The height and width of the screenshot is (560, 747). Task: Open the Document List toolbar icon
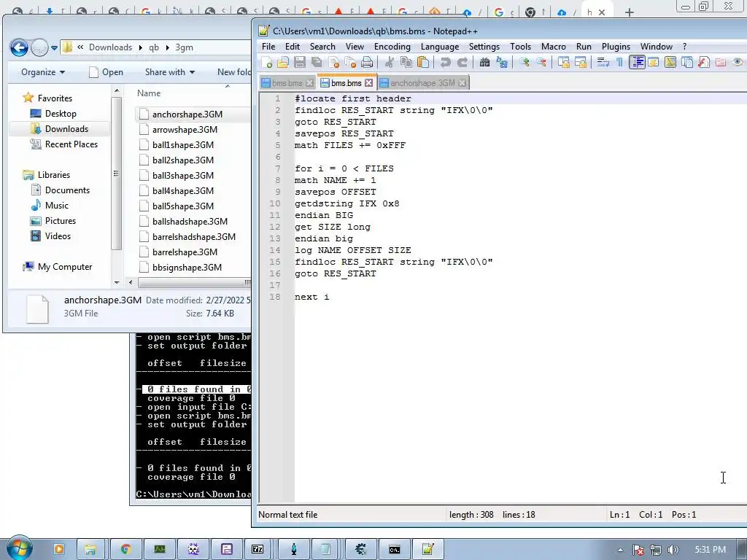coord(687,63)
